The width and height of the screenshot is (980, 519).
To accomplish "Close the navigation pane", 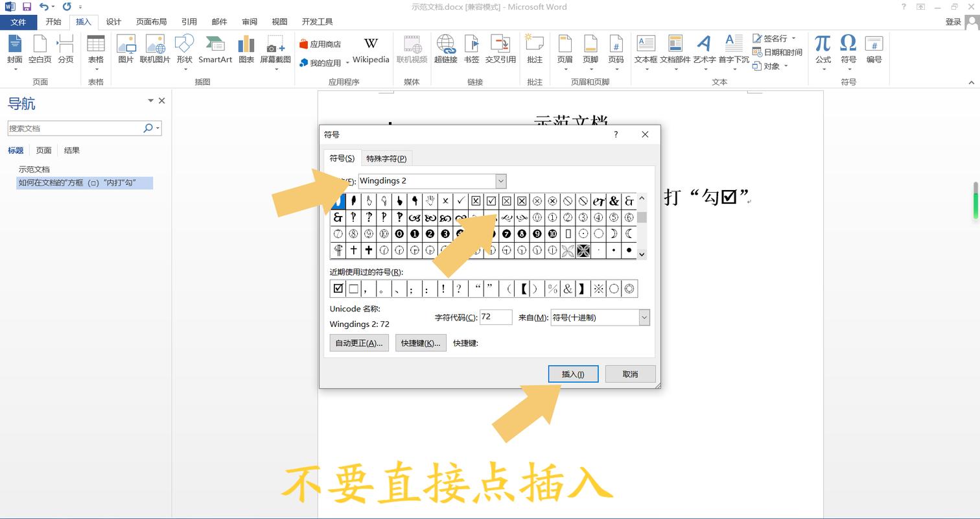I will [162, 101].
